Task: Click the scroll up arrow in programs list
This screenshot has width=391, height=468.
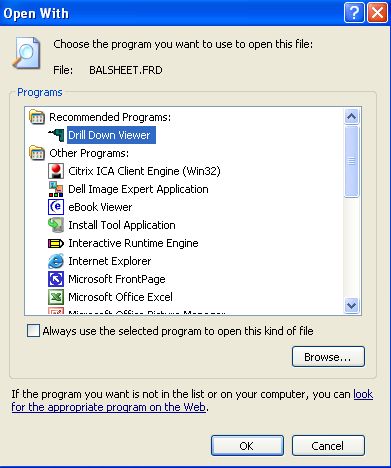Action: pyautogui.click(x=352, y=117)
